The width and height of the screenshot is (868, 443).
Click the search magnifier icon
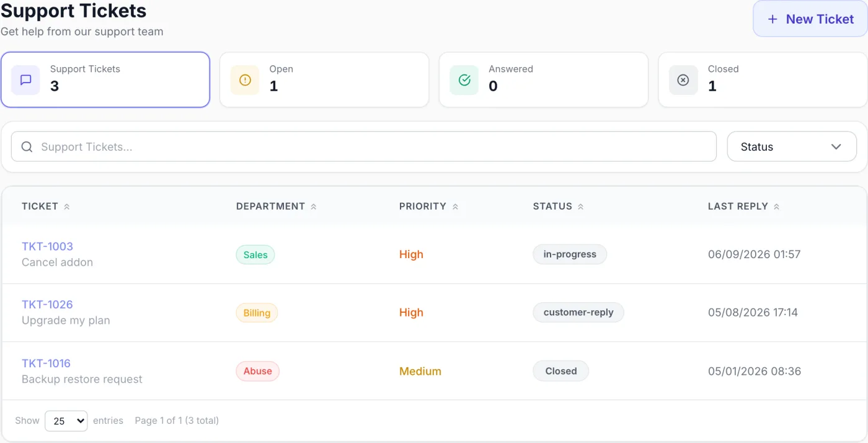[27, 147]
